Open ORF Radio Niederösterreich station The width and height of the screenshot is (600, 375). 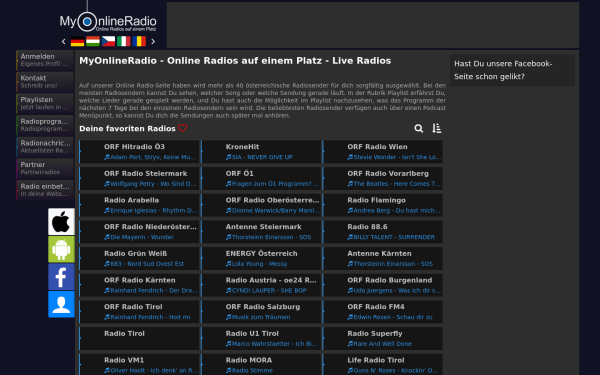click(139, 232)
